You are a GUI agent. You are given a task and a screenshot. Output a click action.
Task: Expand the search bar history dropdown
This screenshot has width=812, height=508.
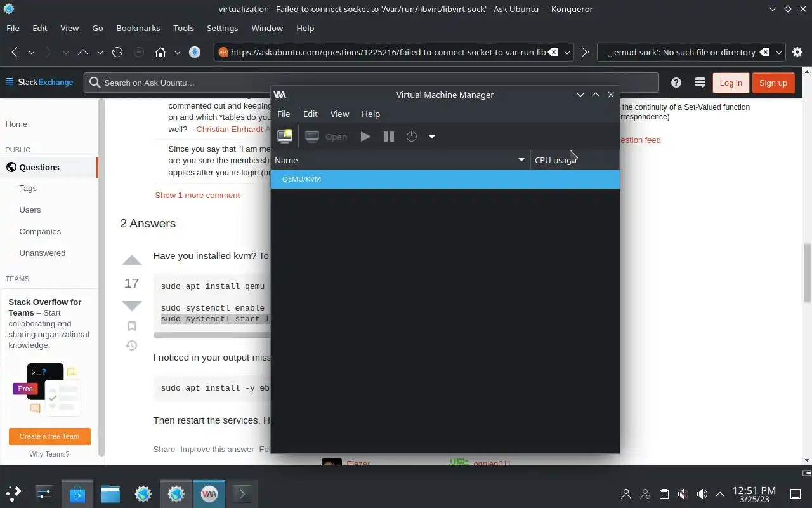780,52
